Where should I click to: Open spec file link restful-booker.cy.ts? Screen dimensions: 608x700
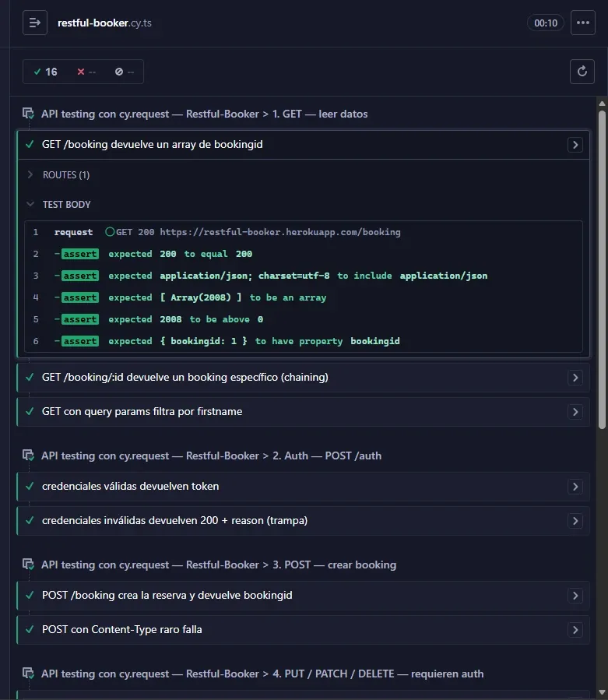104,23
